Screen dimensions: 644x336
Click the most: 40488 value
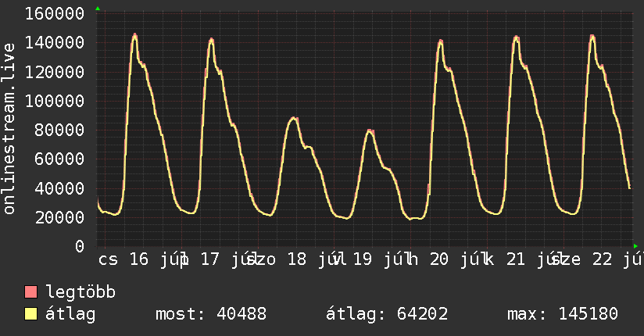(x=211, y=314)
